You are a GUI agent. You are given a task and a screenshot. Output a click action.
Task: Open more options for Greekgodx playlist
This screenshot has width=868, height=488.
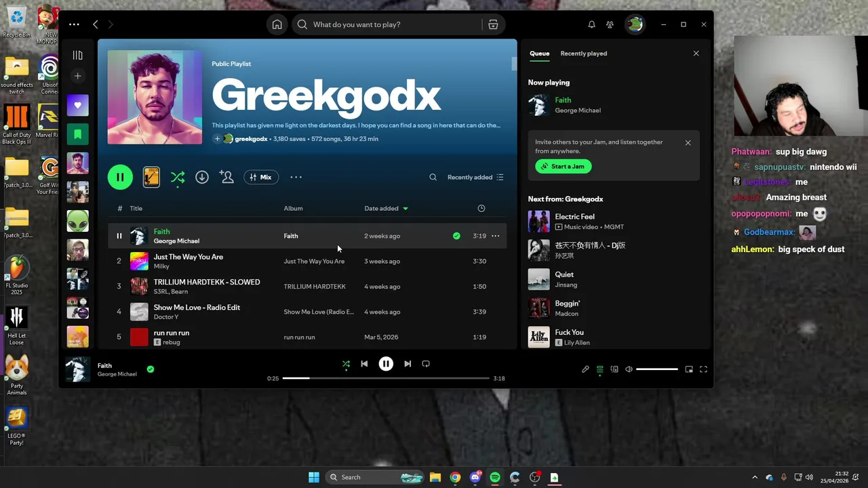296,177
